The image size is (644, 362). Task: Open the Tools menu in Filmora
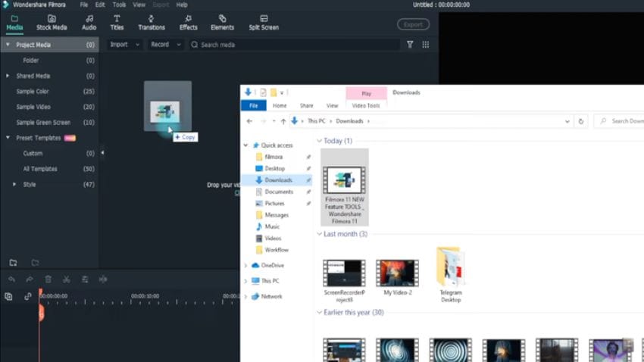[x=119, y=5]
